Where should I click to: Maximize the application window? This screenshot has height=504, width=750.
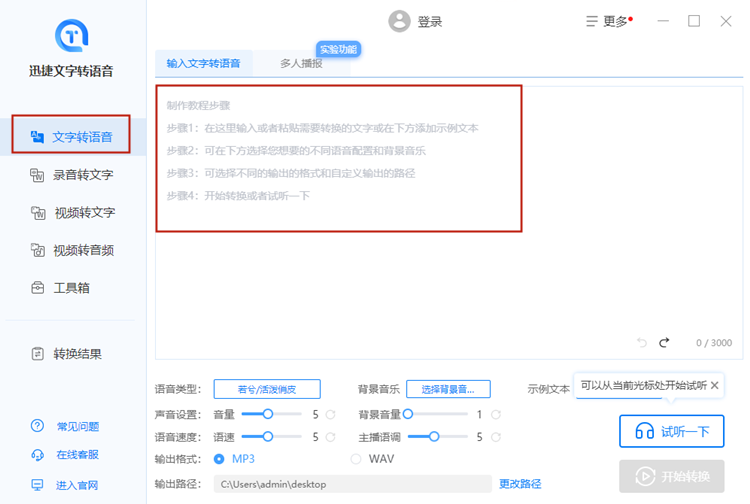pyautogui.click(x=694, y=21)
